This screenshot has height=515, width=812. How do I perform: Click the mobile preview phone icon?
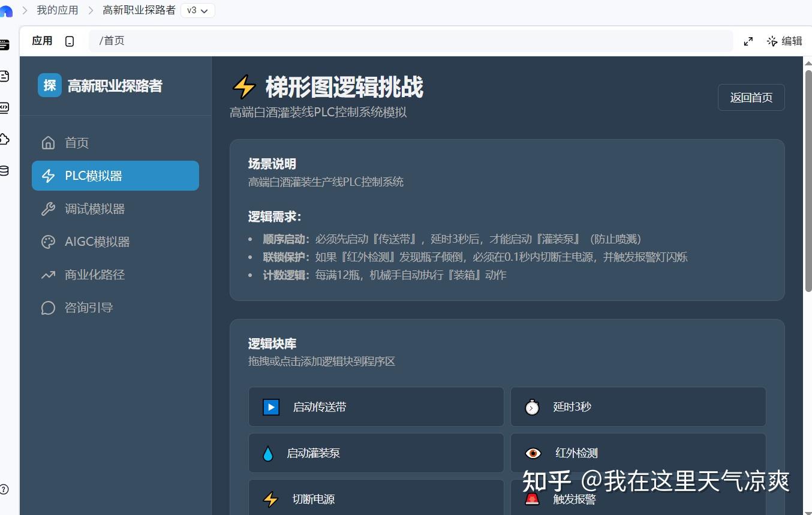click(x=70, y=40)
